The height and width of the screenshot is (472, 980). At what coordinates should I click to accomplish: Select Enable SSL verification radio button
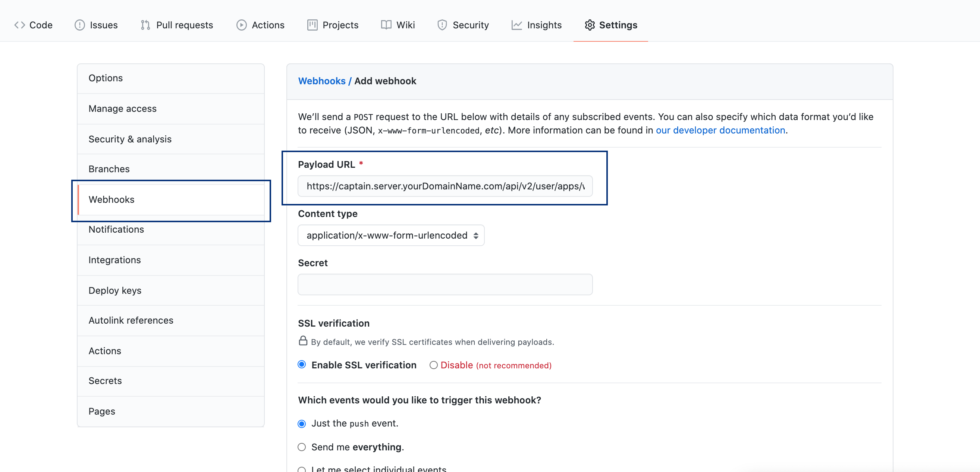[x=302, y=364]
